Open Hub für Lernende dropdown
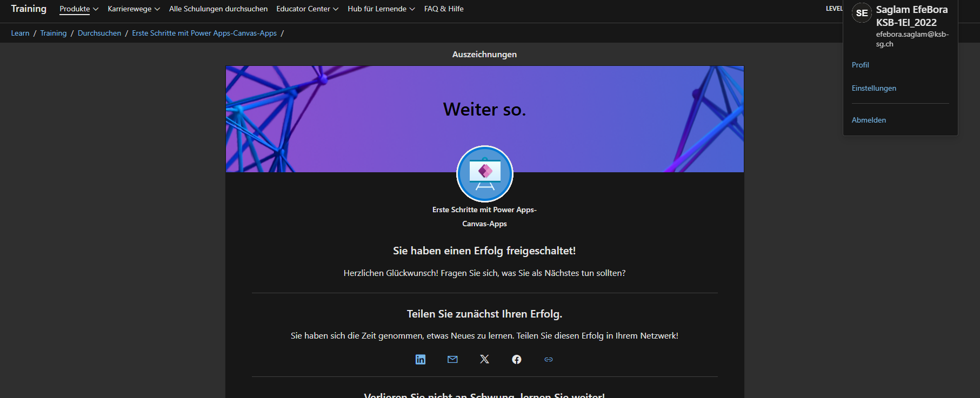Image resolution: width=980 pixels, height=398 pixels. click(381, 9)
